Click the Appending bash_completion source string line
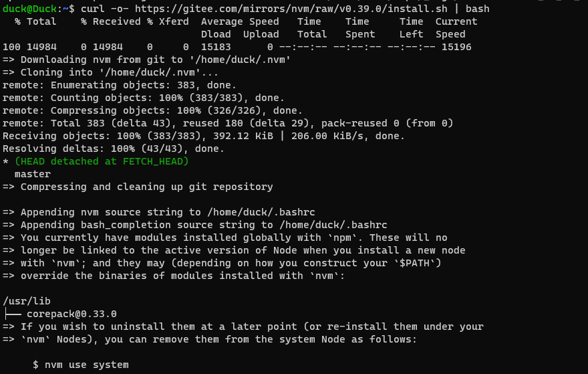588x374 pixels. point(195,225)
